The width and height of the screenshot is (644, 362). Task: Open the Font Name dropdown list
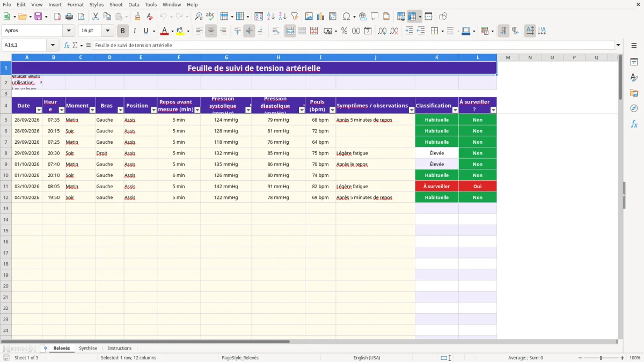pyautogui.click(x=69, y=31)
